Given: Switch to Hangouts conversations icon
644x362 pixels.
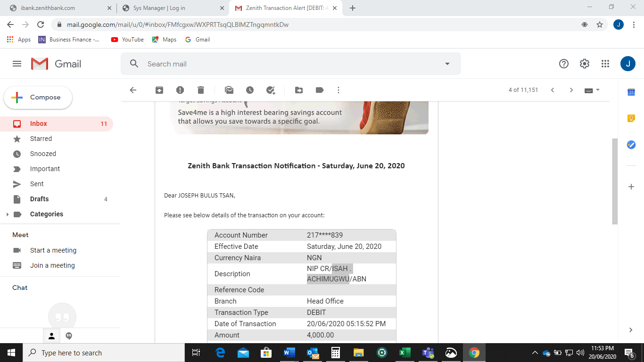Looking at the screenshot, I should (x=69, y=336).
